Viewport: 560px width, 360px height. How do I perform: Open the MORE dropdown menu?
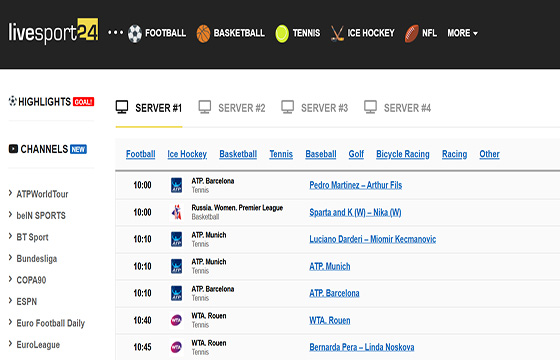(462, 33)
